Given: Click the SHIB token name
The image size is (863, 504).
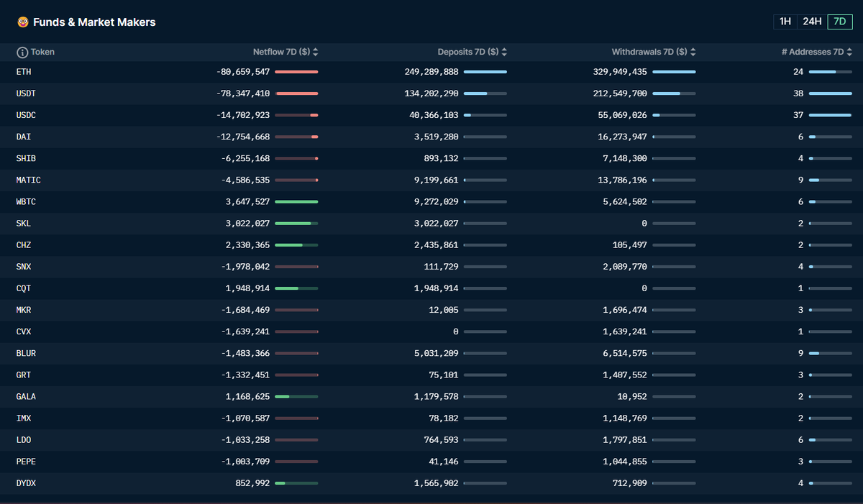Looking at the screenshot, I should pos(26,158).
